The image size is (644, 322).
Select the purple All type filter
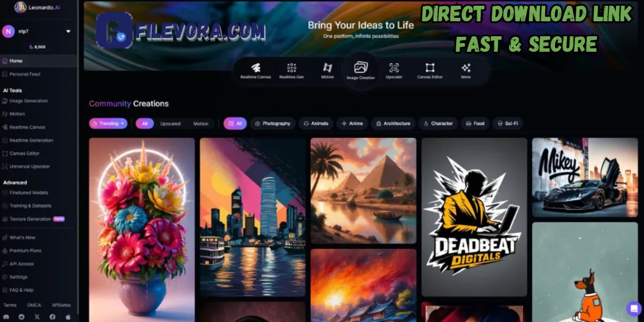pyautogui.click(x=145, y=124)
